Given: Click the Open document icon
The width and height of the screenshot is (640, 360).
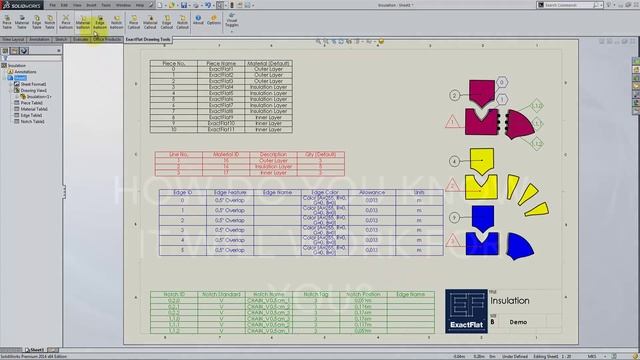Looking at the screenshot, I should (172, 5).
